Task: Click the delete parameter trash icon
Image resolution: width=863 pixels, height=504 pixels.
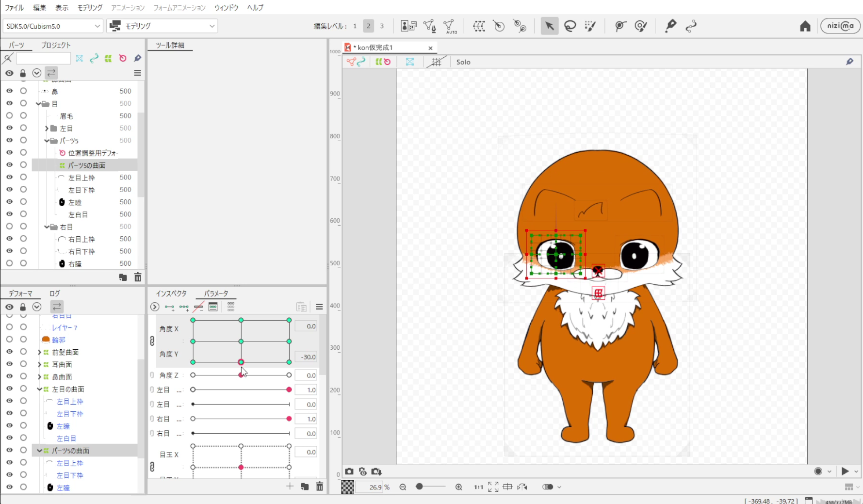Action: click(x=319, y=487)
